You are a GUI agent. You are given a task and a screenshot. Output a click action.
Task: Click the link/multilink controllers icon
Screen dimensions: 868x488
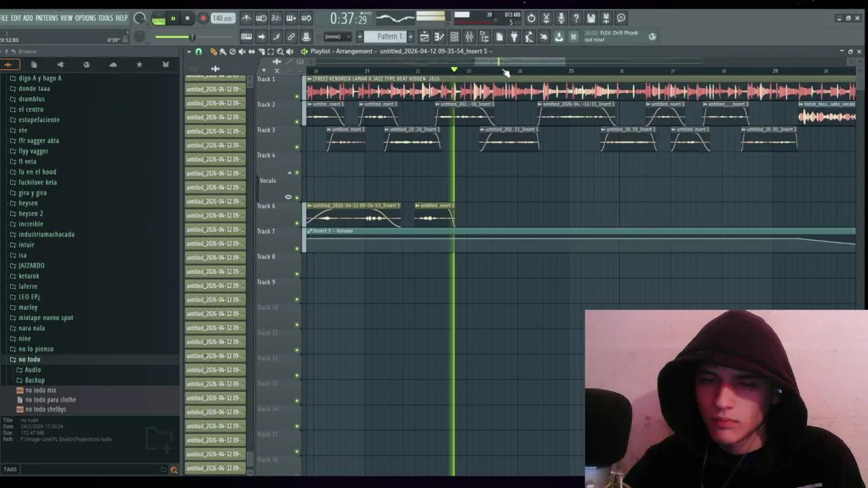[x=291, y=37]
